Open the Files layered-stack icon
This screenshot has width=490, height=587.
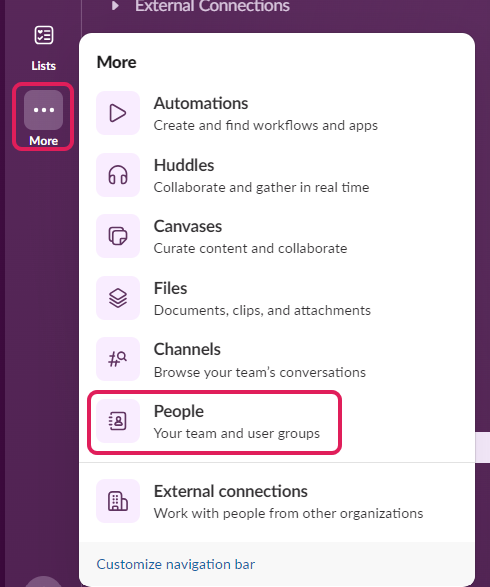[118, 298]
